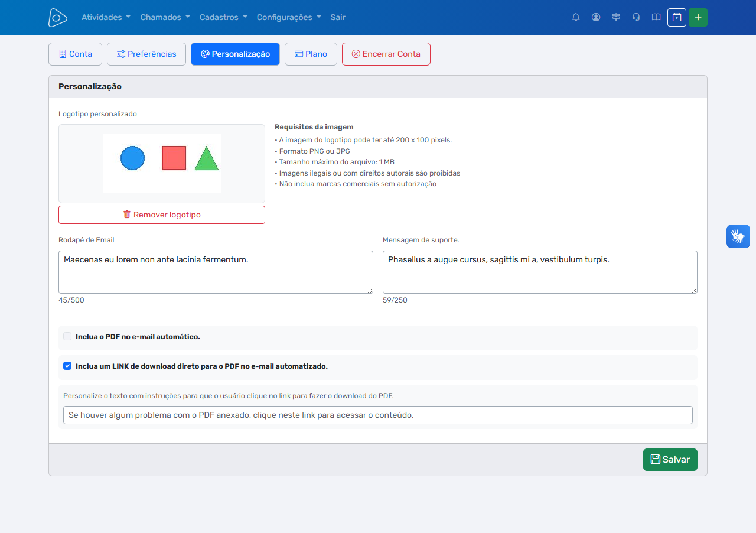The image size is (756, 533).
Task: Click Sair to log out
Action: [338, 17]
